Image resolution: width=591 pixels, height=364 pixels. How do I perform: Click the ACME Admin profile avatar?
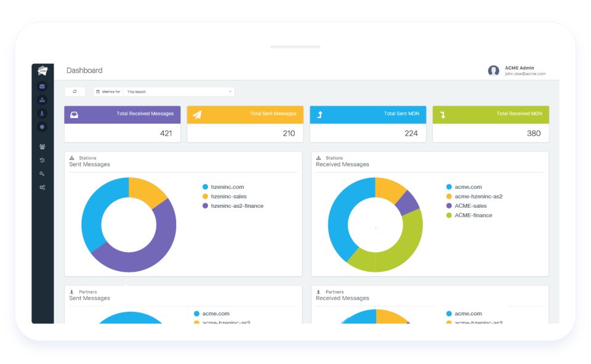[x=493, y=71]
